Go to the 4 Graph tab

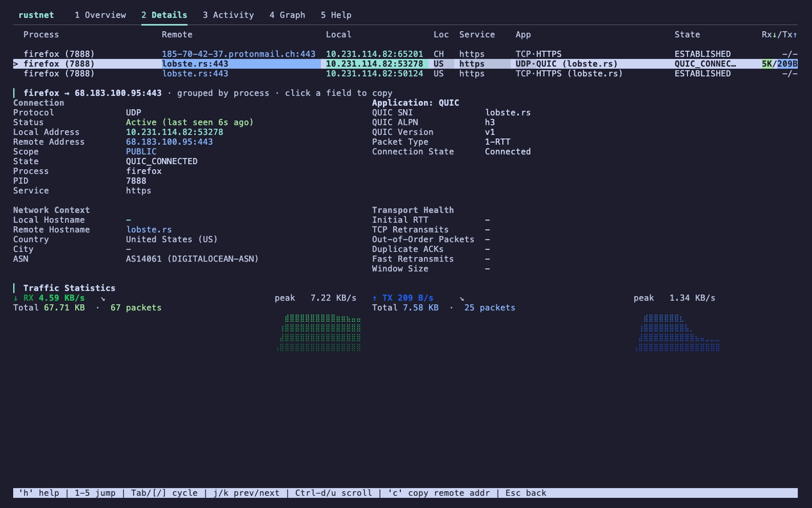(x=287, y=15)
